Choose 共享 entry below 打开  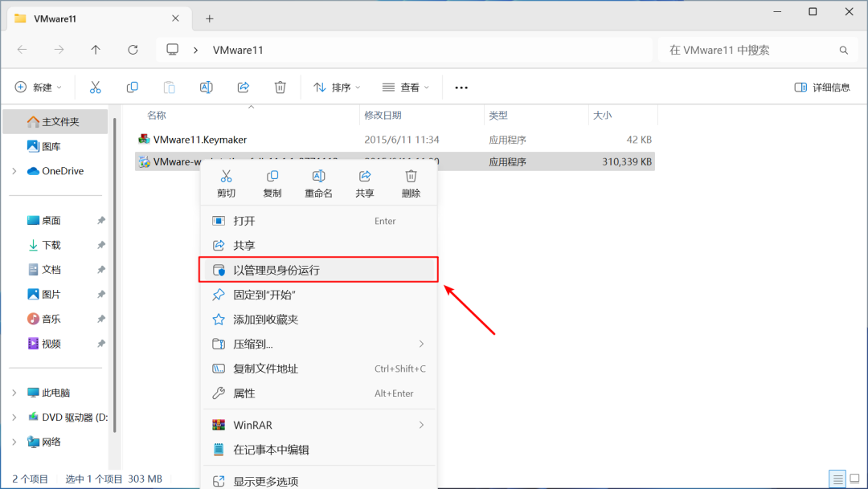pyautogui.click(x=319, y=246)
